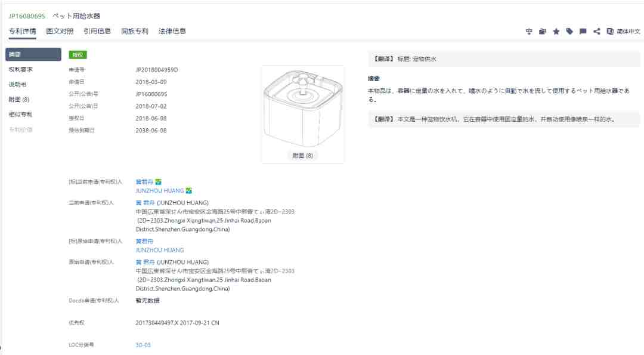Open the 法律信息 tab

click(x=172, y=31)
